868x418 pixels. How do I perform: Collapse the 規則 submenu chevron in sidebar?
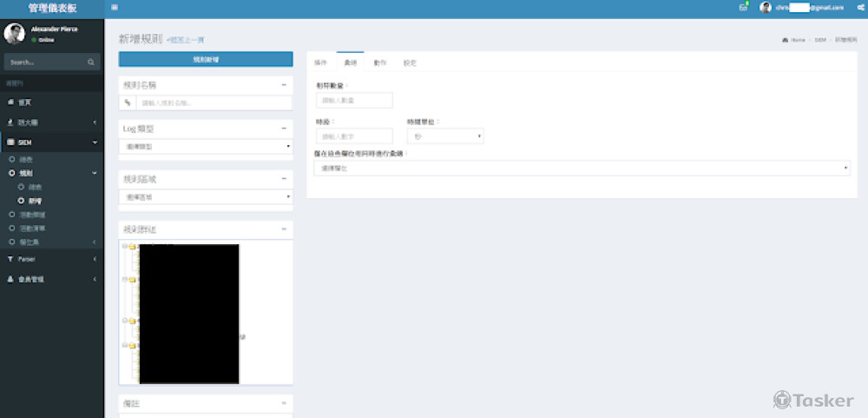click(95, 173)
